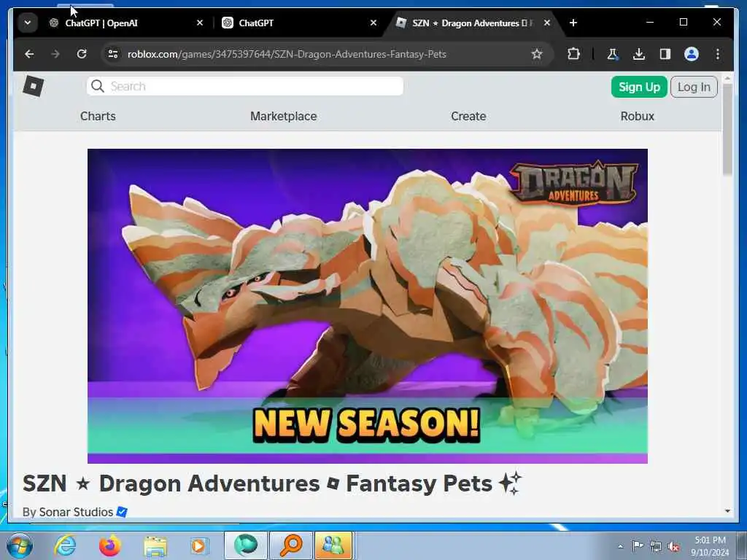Click the Roblox logo home icon

[x=34, y=86]
